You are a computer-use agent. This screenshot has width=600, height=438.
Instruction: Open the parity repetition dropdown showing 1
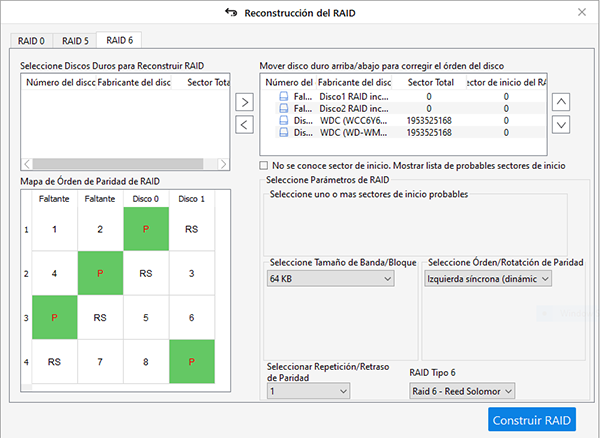click(x=308, y=391)
